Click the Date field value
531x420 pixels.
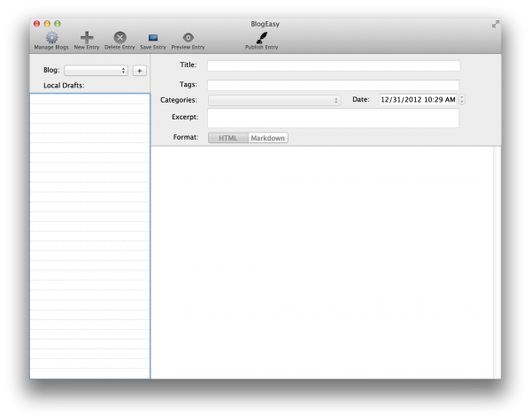(418, 100)
